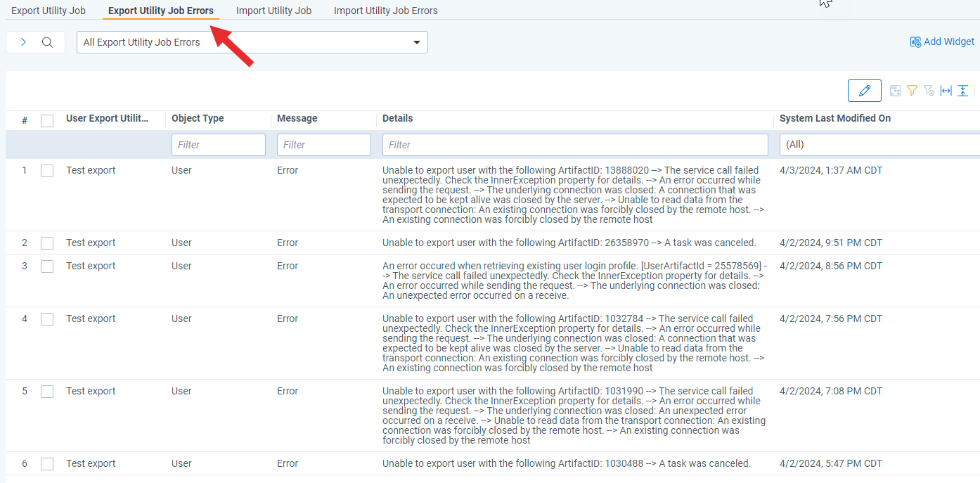Click the collapse row height icon
Viewport: 980px width, 483px height.
coord(962,91)
